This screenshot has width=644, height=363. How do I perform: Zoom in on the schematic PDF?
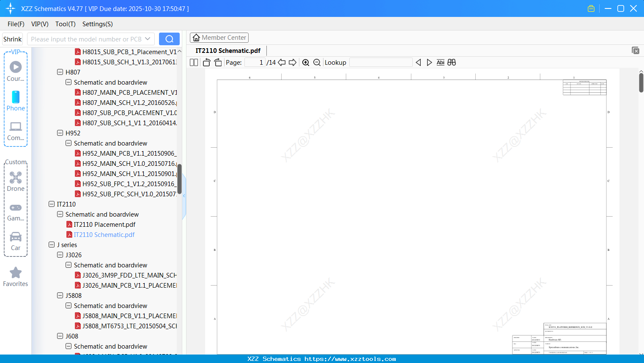(306, 62)
